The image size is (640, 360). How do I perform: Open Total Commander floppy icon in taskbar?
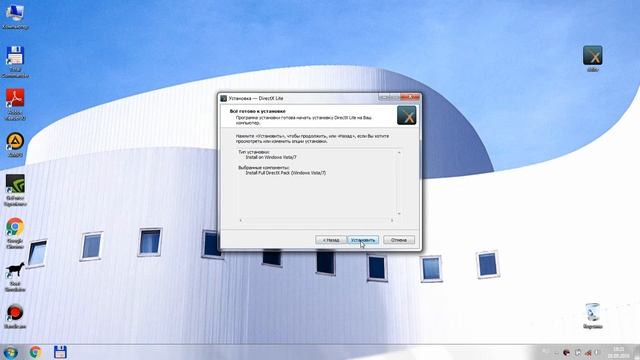tap(60, 352)
